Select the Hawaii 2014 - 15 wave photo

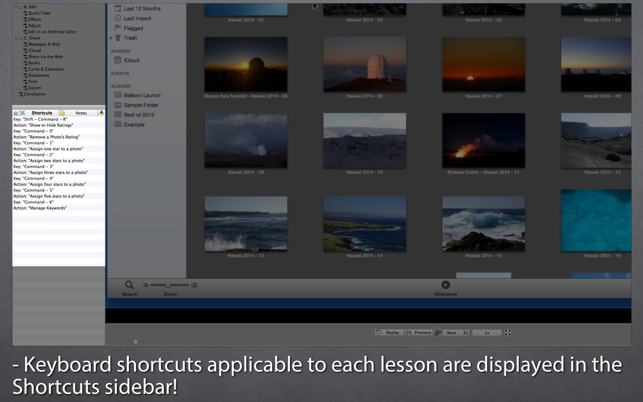pyautogui.click(x=483, y=224)
